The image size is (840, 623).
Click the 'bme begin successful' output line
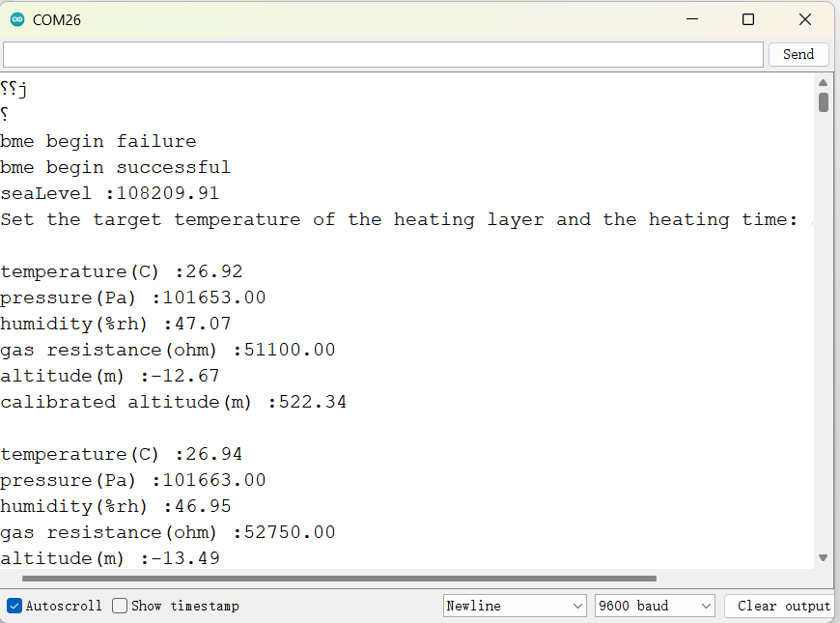click(x=115, y=167)
